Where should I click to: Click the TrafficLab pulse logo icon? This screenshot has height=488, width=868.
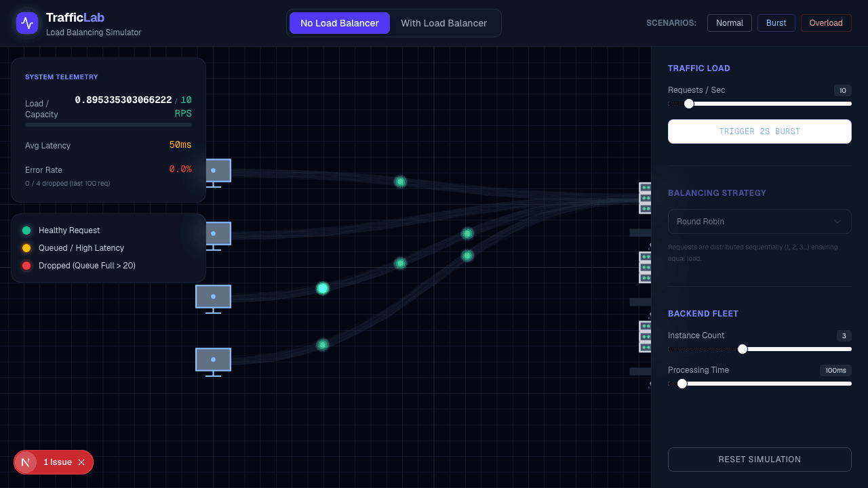[x=27, y=23]
